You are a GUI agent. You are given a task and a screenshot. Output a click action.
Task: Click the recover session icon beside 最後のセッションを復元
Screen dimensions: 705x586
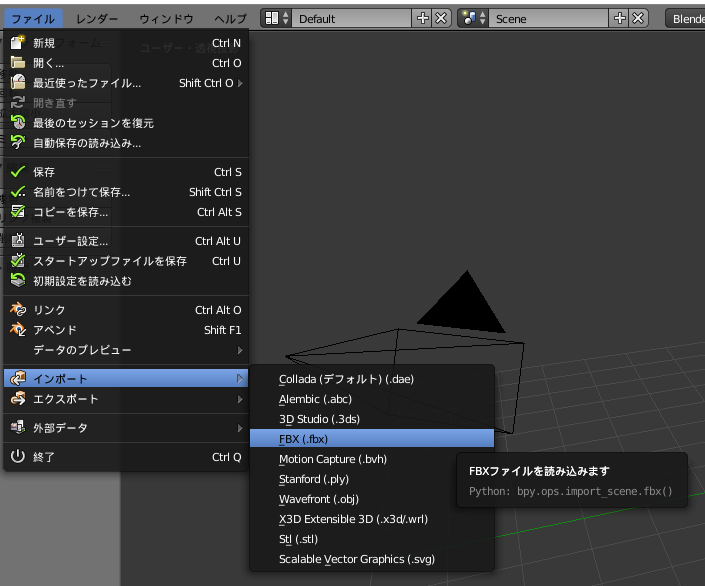click(18, 122)
